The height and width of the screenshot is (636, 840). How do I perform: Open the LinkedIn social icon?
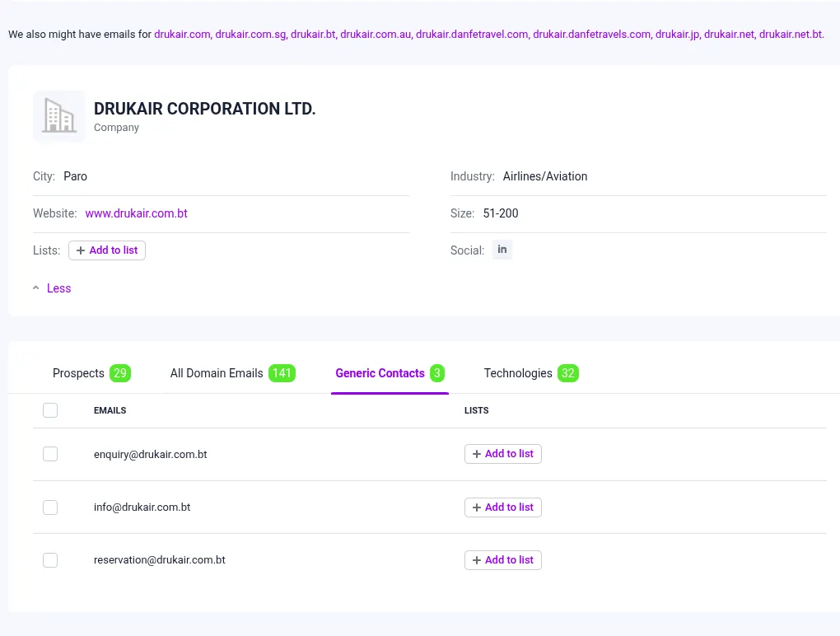(502, 250)
